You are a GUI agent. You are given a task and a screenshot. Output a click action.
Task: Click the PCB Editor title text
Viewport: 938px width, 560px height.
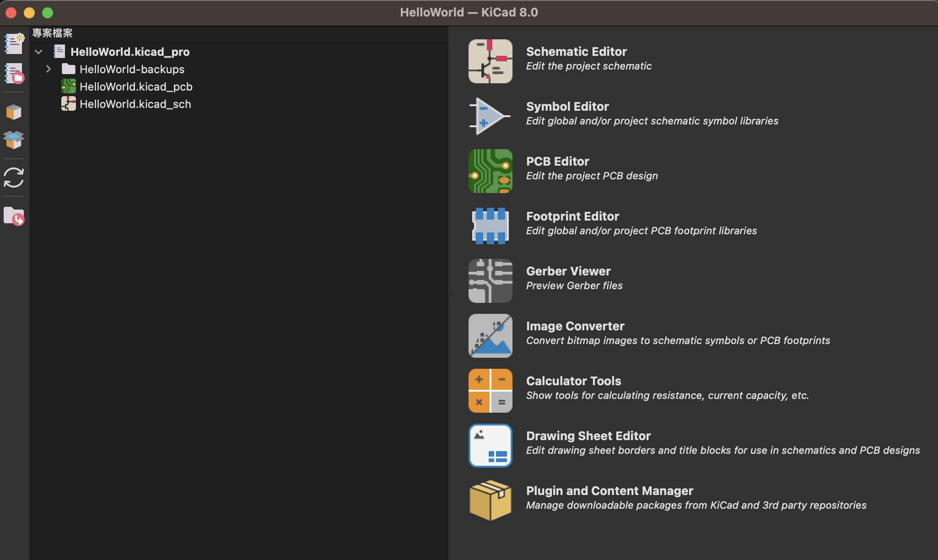(558, 162)
